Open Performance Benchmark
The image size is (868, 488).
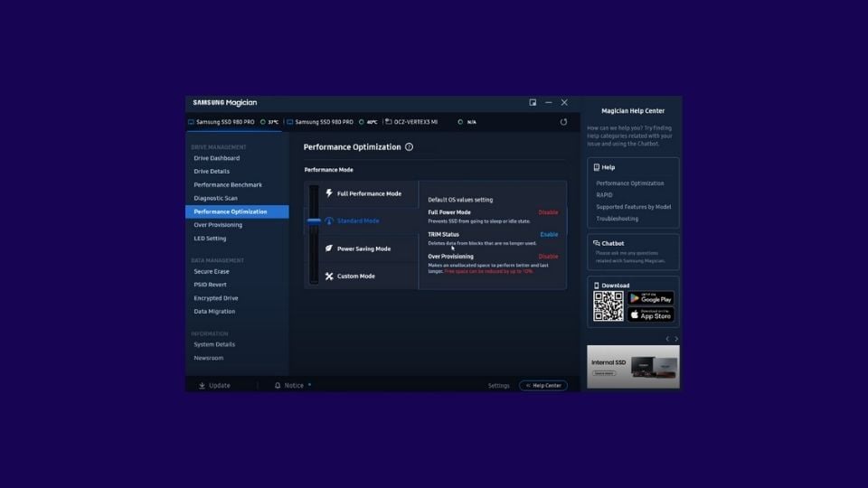[228, 184]
